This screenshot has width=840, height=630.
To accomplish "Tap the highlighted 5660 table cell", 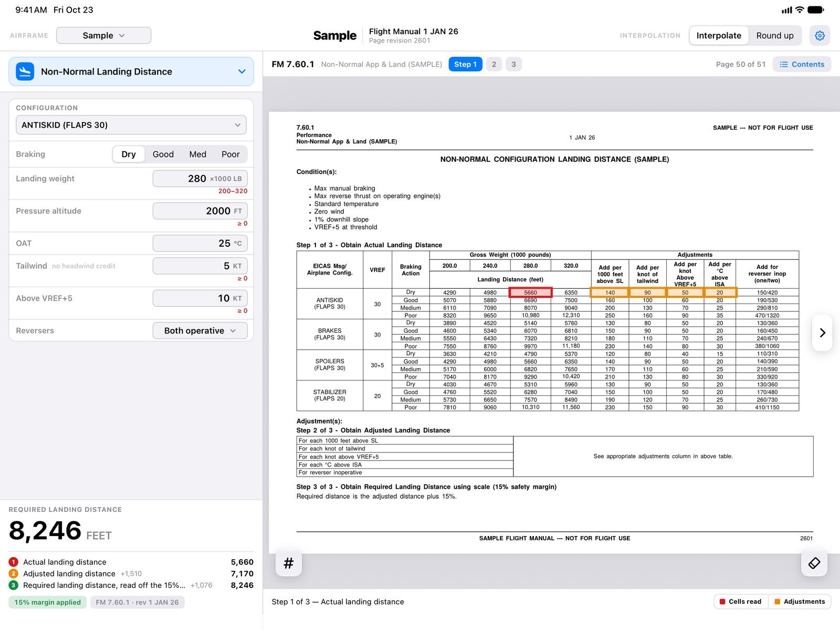I will tap(530, 292).
